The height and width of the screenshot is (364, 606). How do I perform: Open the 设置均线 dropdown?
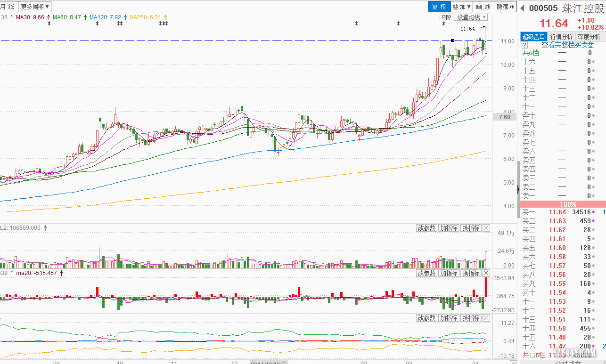point(471,17)
